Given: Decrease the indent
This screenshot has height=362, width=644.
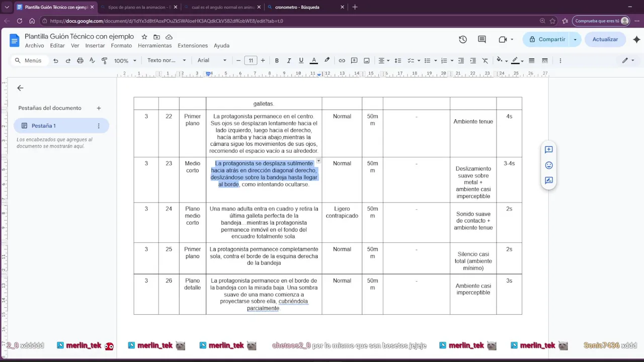Looking at the screenshot, I should [x=461, y=60].
